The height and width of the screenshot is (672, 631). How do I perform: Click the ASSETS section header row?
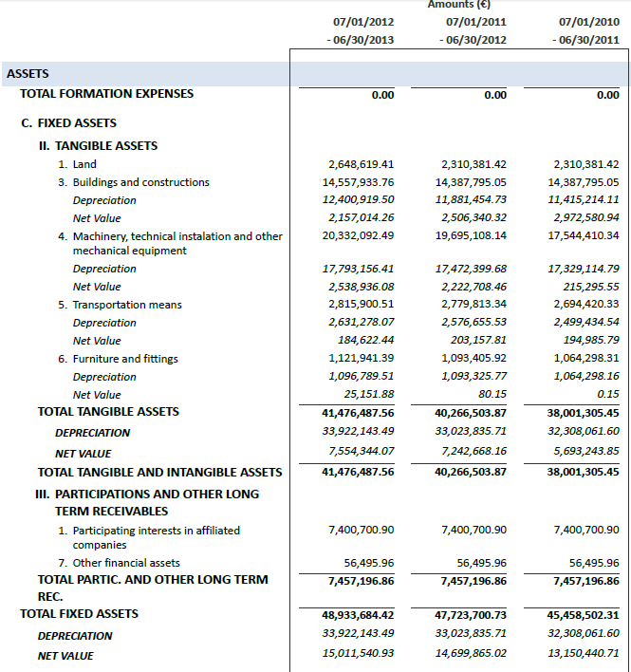pos(28,74)
